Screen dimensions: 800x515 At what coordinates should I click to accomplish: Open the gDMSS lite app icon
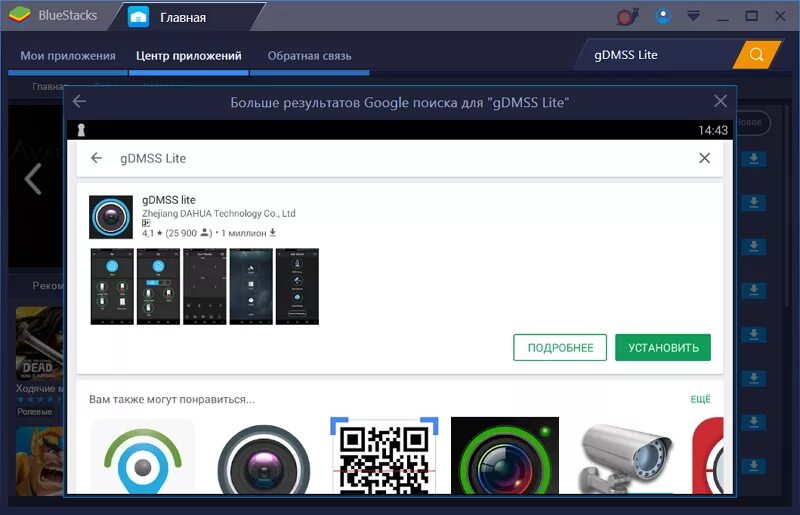coord(111,217)
